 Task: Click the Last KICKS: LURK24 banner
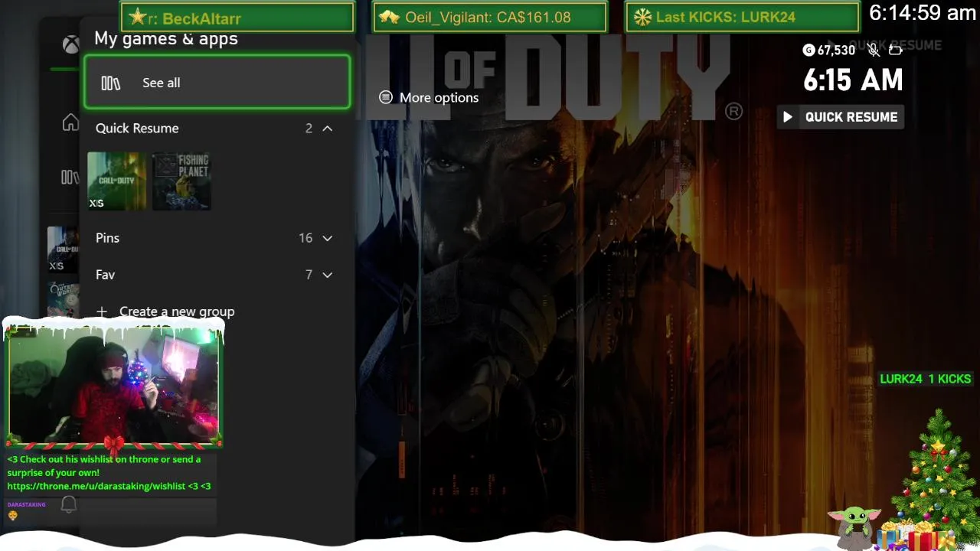point(743,18)
